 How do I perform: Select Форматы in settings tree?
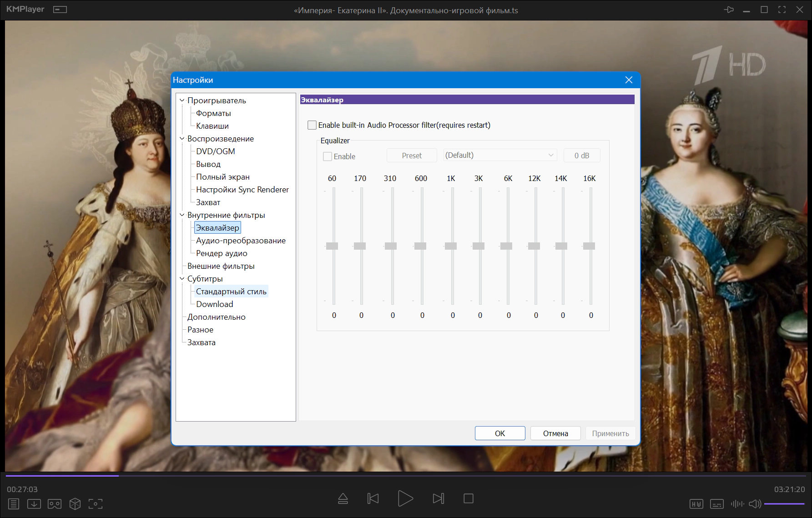[x=213, y=113]
